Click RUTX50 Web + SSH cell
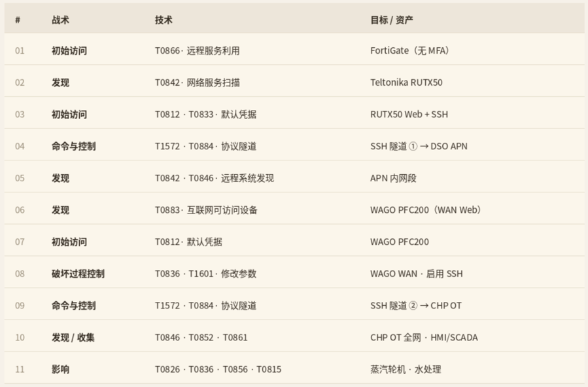 click(409, 115)
